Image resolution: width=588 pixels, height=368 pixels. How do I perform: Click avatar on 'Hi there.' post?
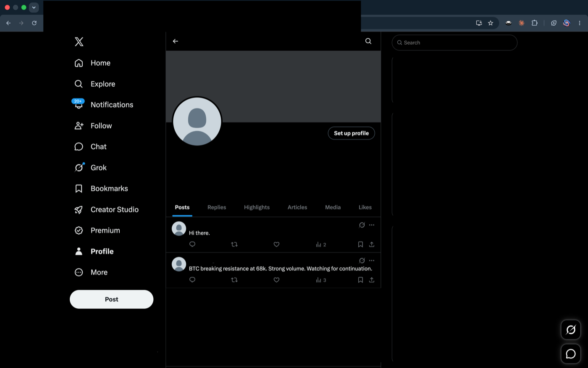pyautogui.click(x=179, y=229)
